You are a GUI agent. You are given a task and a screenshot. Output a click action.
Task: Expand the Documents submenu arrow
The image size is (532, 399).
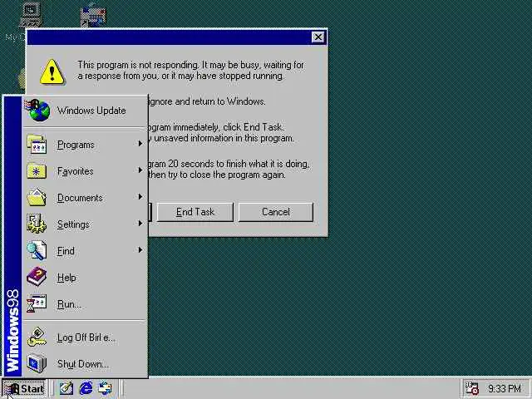[x=140, y=197]
